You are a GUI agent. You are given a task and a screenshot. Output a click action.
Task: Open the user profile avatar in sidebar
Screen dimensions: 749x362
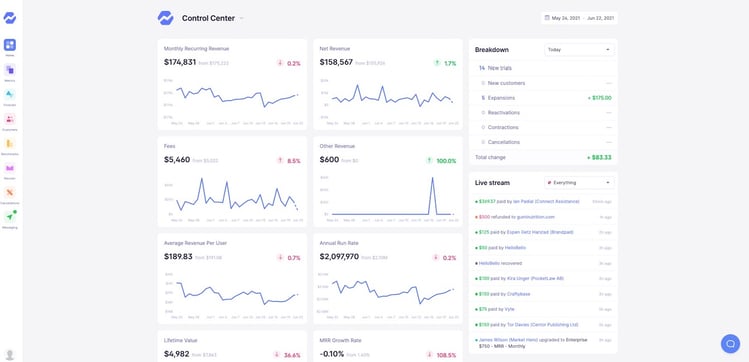tap(10, 354)
